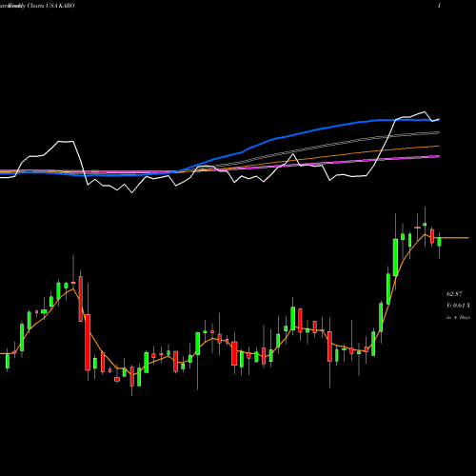Select the last red candle near the chart end
This screenshot has height=476, width=476.
point(432,236)
